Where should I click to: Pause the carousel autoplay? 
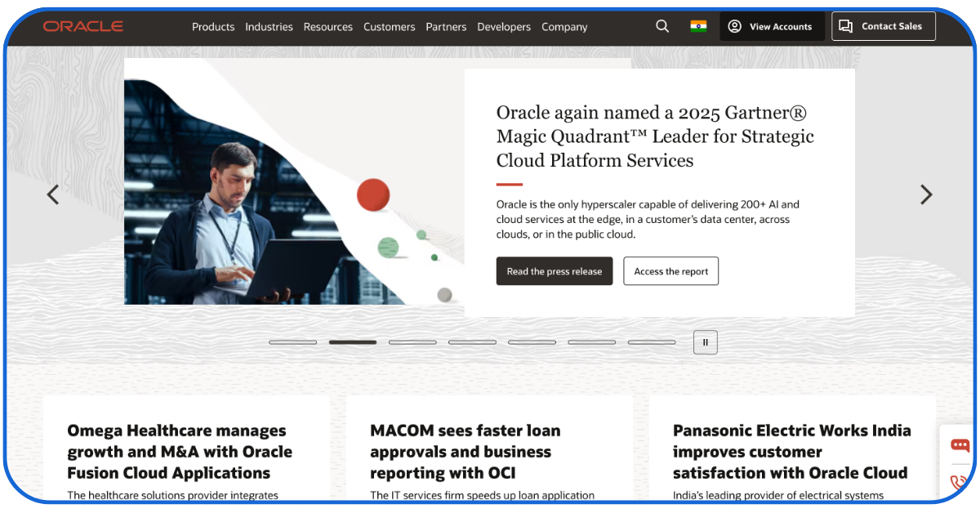[706, 342]
